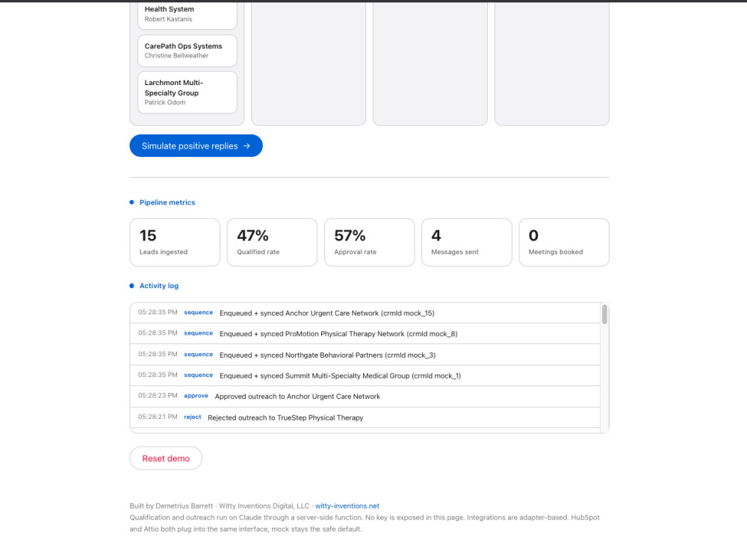Screen dimensions: 747x560
Task: Click the 15 Leads ingested metric card
Action: click(175, 243)
